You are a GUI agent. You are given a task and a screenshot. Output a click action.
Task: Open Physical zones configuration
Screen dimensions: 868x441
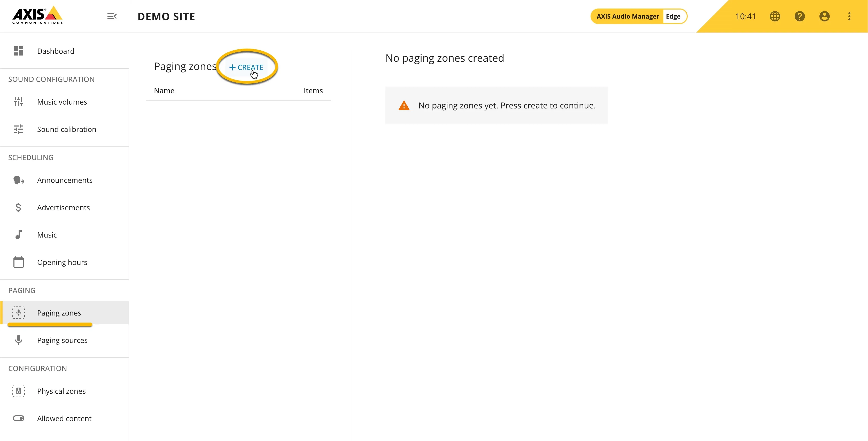tap(64, 391)
